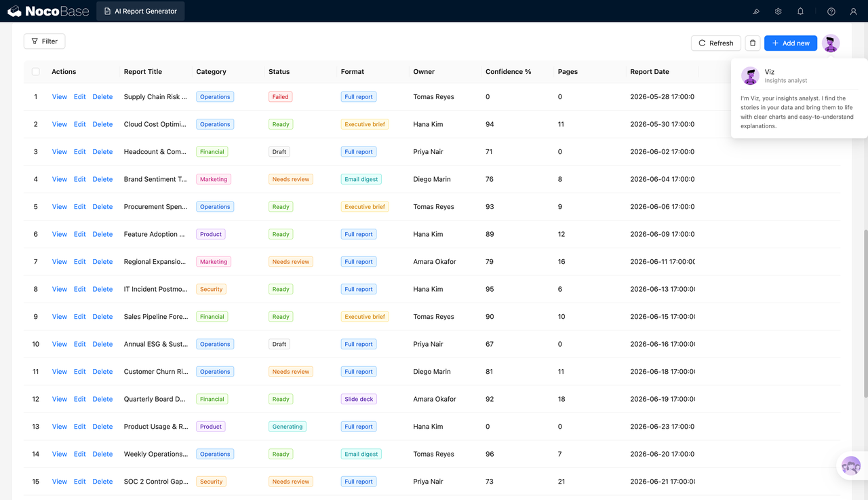The width and height of the screenshot is (868, 500).
Task: Click the Confidence % column header
Action: pyautogui.click(x=509, y=71)
